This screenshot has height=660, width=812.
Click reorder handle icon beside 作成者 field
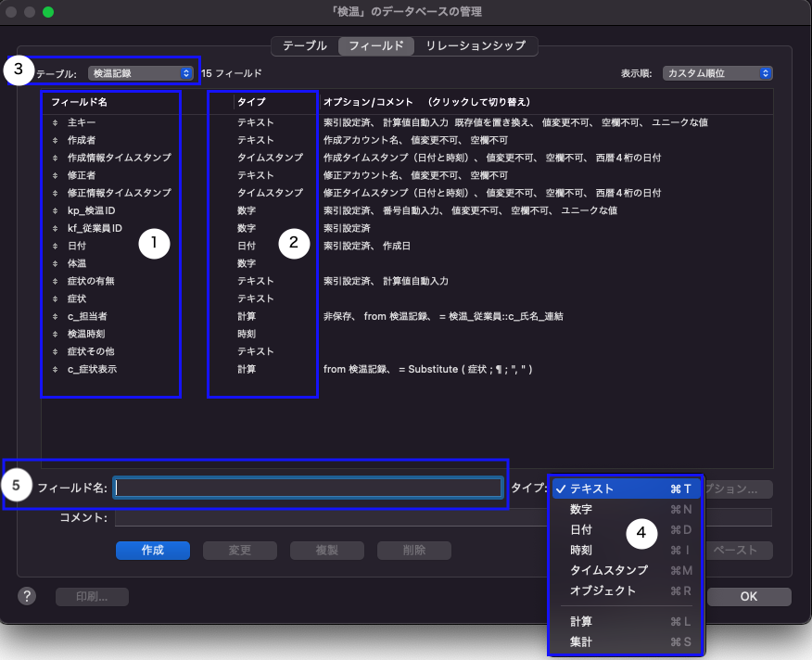point(55,141)
